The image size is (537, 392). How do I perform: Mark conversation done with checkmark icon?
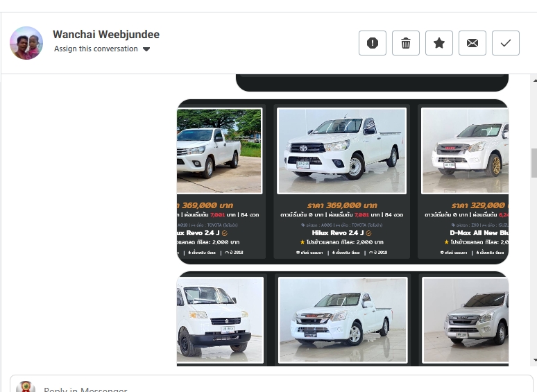pyautogui.click(x=506, y=43)
